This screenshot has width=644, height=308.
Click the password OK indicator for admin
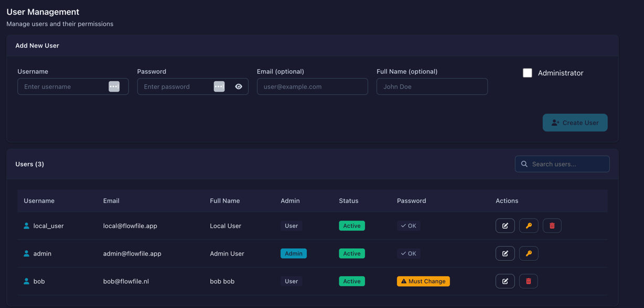[x=409, y=253]
